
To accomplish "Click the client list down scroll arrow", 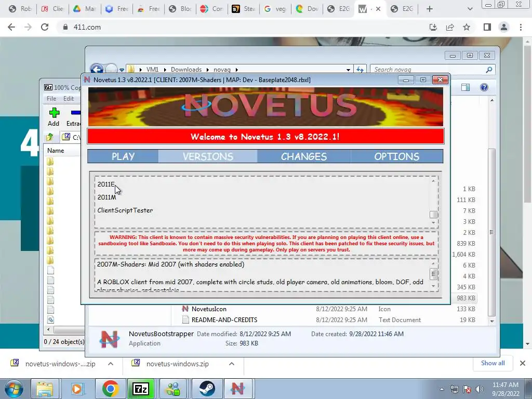I will 433,222.
